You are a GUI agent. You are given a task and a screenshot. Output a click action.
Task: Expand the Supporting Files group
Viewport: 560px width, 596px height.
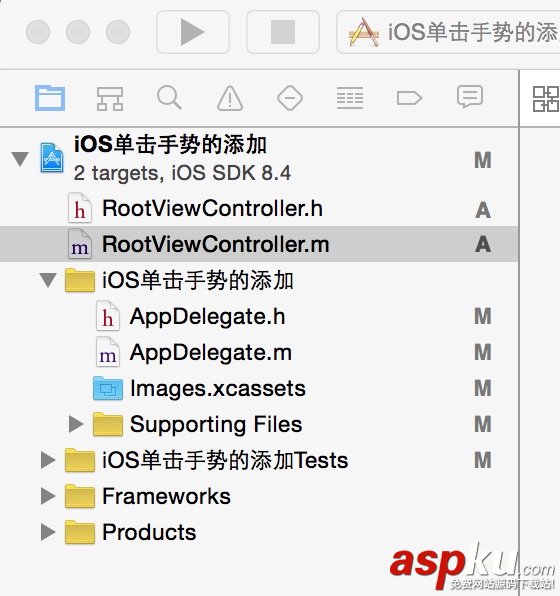point(76,424)
